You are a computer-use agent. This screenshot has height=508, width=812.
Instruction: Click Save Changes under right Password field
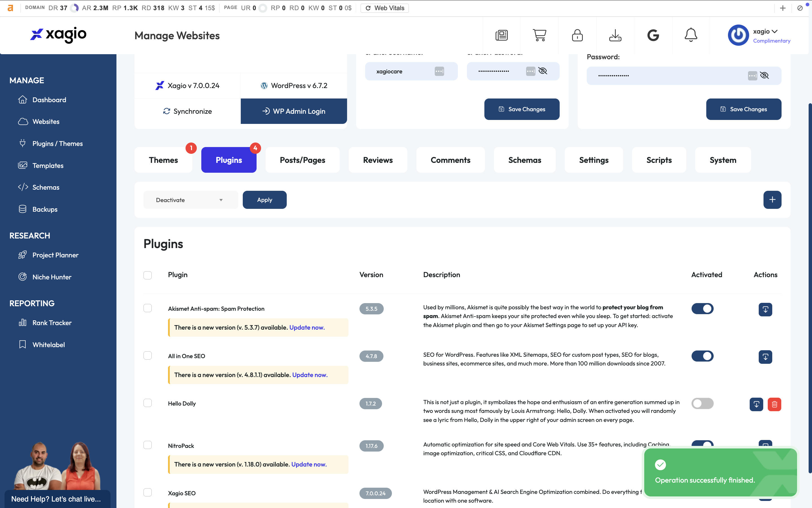point(743,109)
